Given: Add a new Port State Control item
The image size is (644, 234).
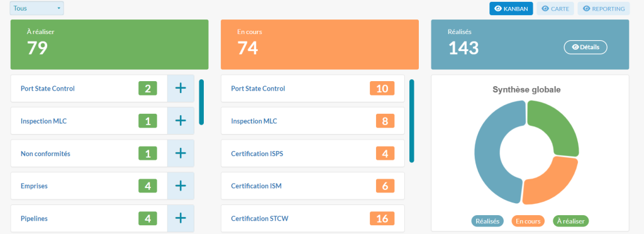Looking at the screenshot, I should (180, 88).
